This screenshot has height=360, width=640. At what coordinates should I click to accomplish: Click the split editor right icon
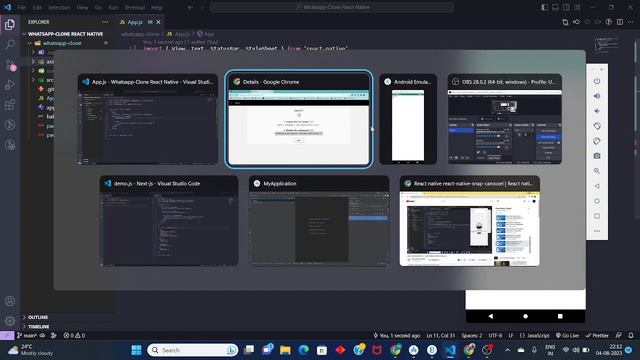620,22
